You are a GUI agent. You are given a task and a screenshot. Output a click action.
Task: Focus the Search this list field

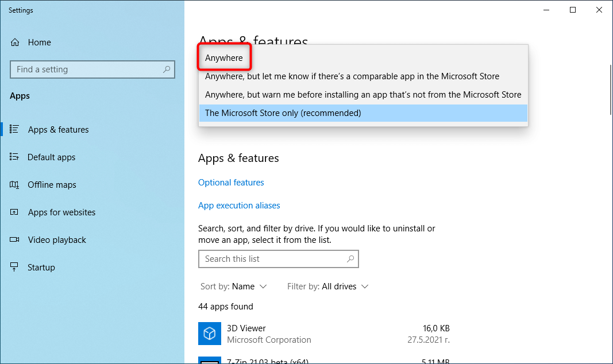[279, 259]
